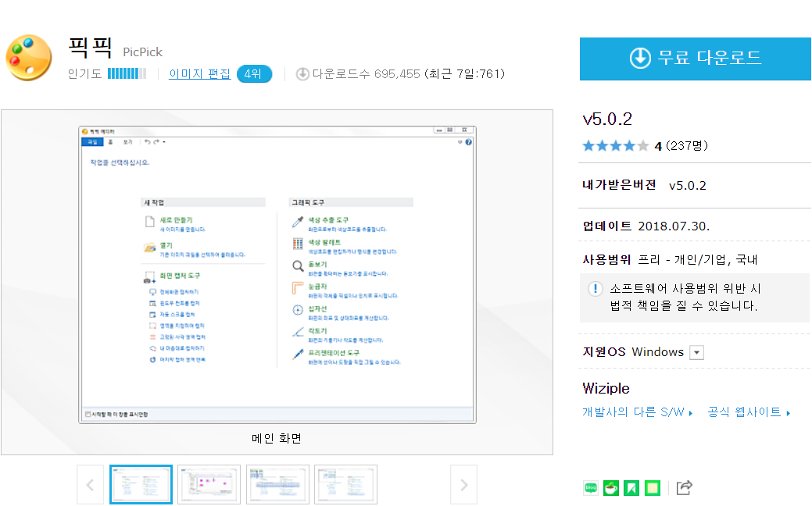812x506 pixels.
Task: Click the five-star rating
Action: coord(615,146)
